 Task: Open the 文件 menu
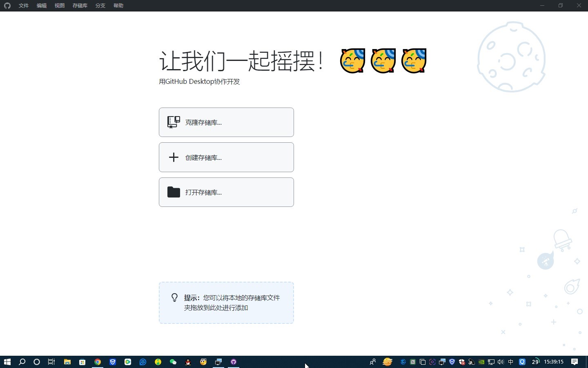[24, 6]
